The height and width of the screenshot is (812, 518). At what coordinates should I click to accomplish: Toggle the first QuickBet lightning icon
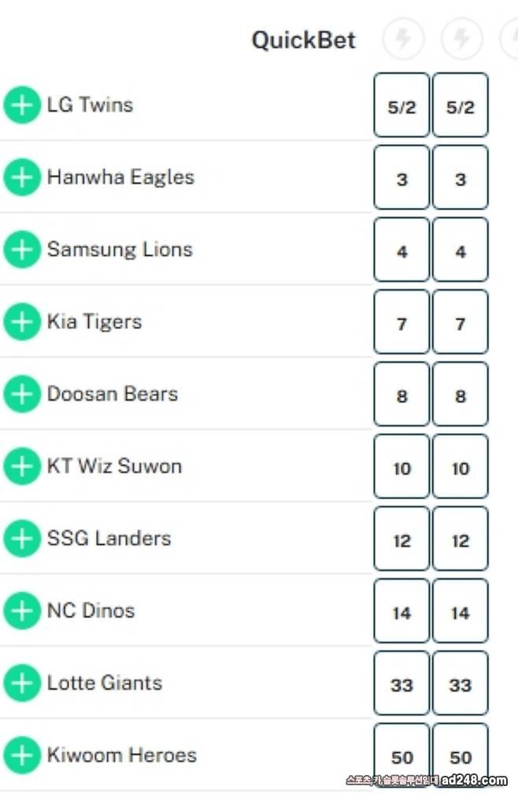[403, 38]
